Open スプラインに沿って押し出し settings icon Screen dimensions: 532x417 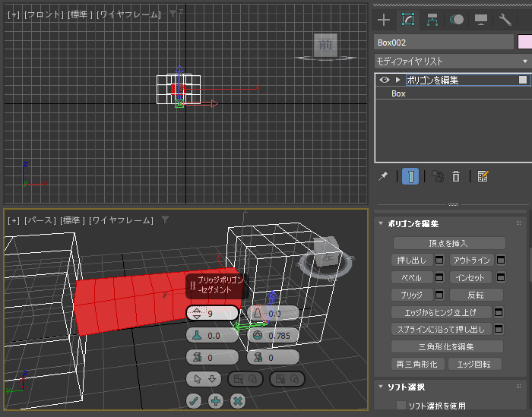[x=499, y=329]
